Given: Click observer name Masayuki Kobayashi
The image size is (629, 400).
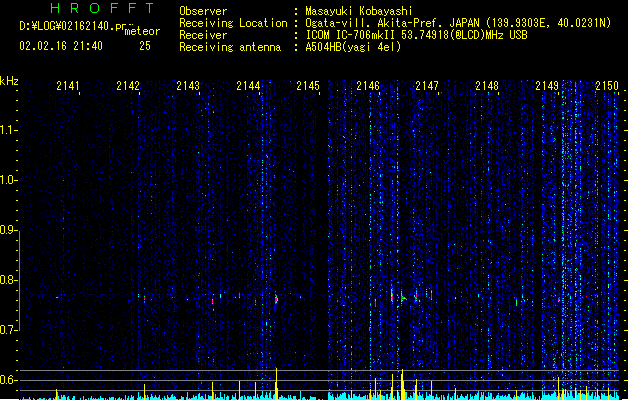Looking at the screenshot, I should [359, 11].
